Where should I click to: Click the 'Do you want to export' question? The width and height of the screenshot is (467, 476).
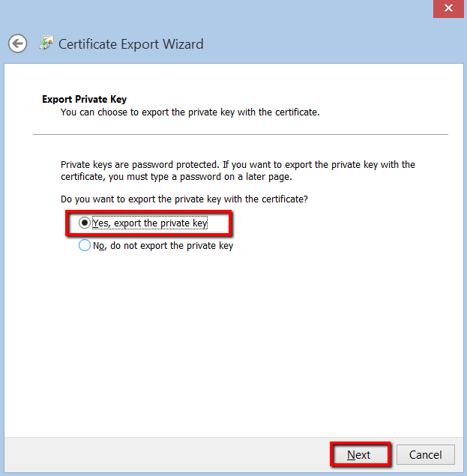[x=184, y=199]
